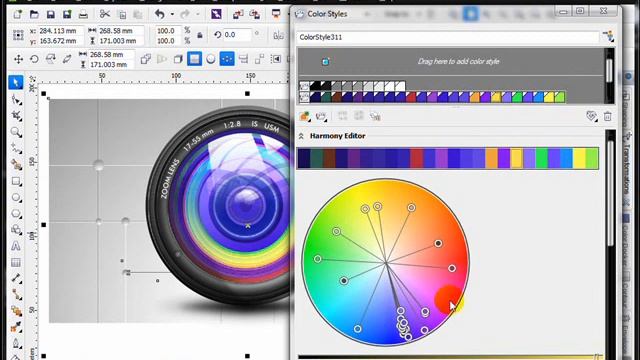Select the red swatch in the harmony strip
640x360 pixels.
coord(417,158)
